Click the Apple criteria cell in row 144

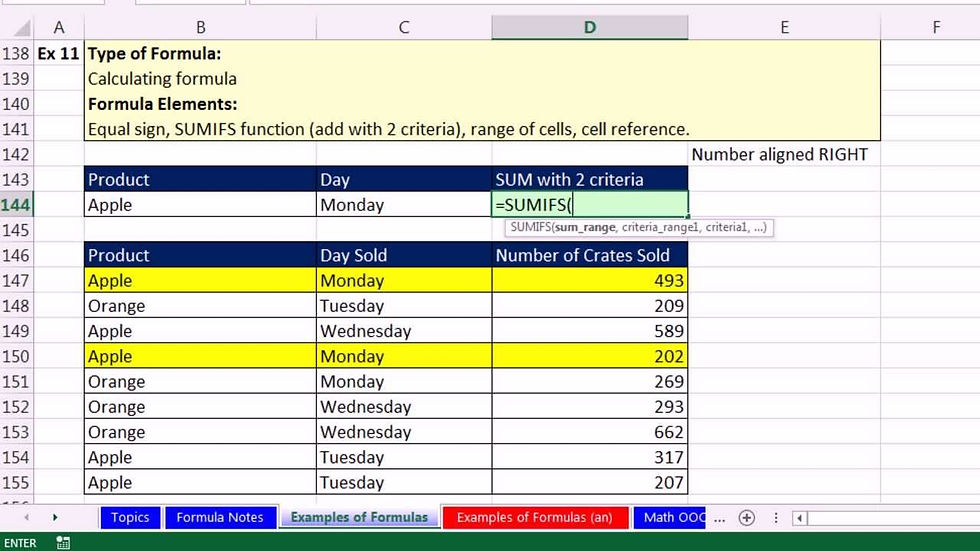click(200, 205)
